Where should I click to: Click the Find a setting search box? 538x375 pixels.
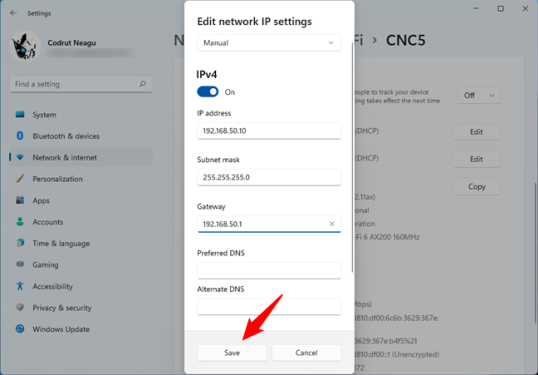click(81, 84)
